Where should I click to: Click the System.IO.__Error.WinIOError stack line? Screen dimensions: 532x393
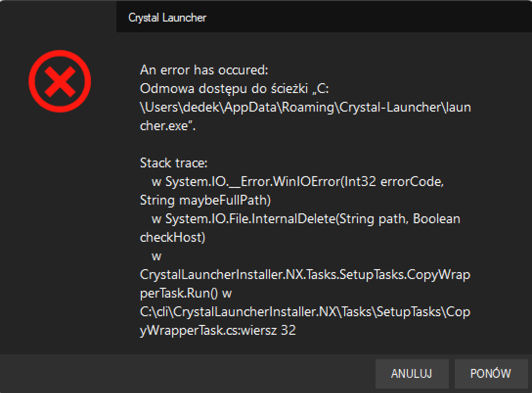[x=298, y=182]
